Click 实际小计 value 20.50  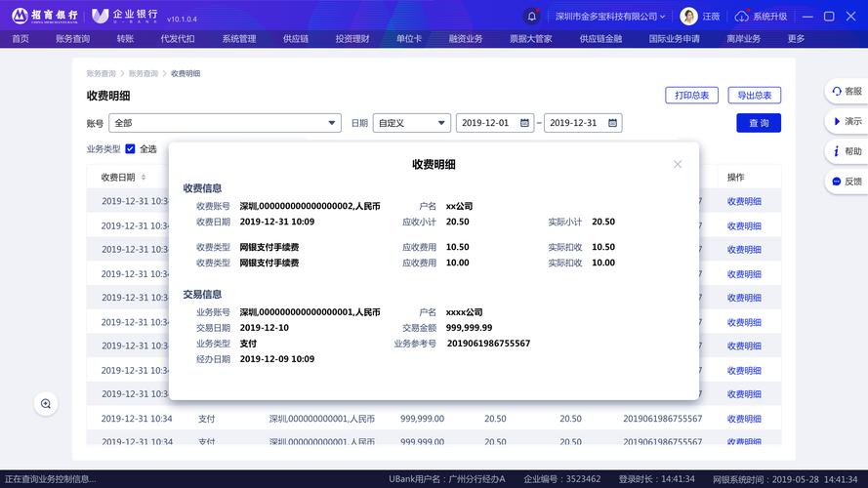pos(603,222)
